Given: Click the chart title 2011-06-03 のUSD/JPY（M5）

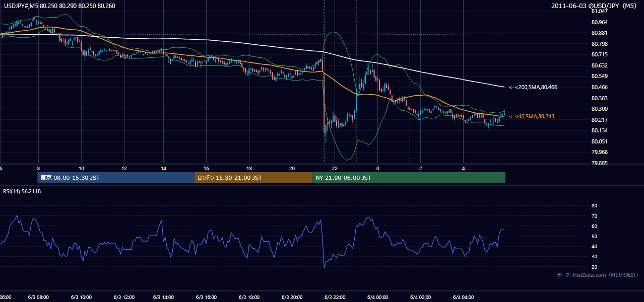Looking at the screenshot, I should click(x=595, y=6).
